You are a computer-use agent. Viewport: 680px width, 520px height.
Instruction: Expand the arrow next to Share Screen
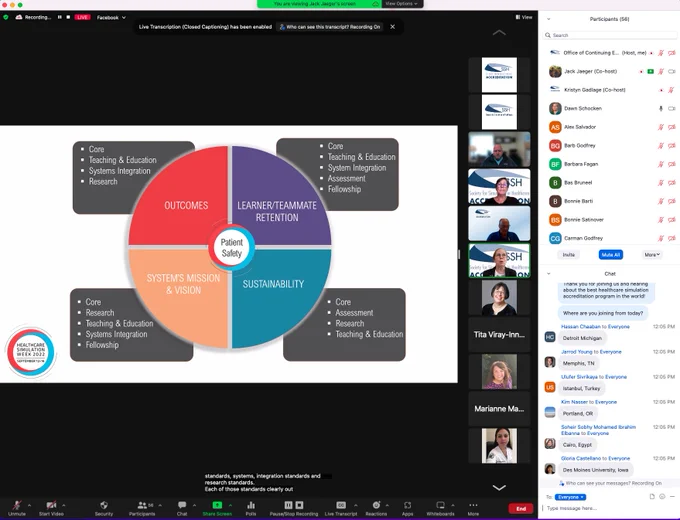pos(230,505)
